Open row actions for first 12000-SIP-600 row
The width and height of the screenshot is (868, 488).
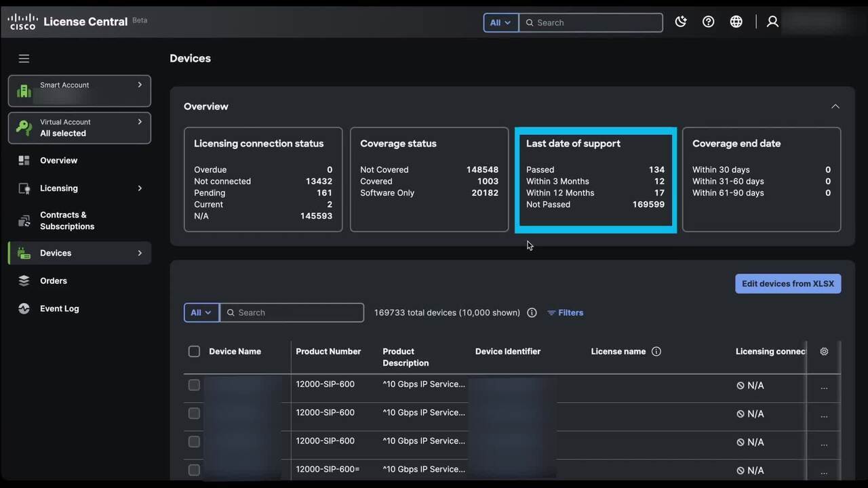pos(824,387)
